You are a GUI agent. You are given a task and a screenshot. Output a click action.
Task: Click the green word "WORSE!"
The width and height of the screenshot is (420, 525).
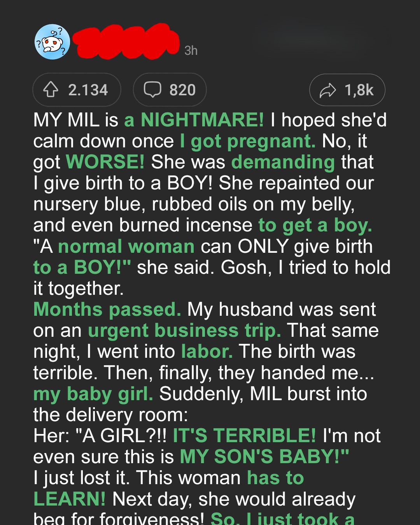[105, 162]
